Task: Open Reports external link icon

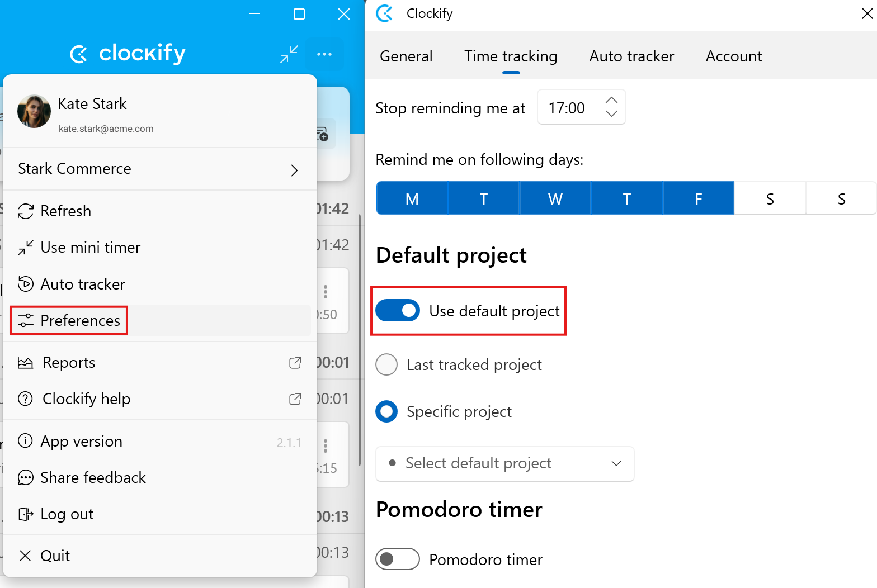Action: [x=295, y=363]
